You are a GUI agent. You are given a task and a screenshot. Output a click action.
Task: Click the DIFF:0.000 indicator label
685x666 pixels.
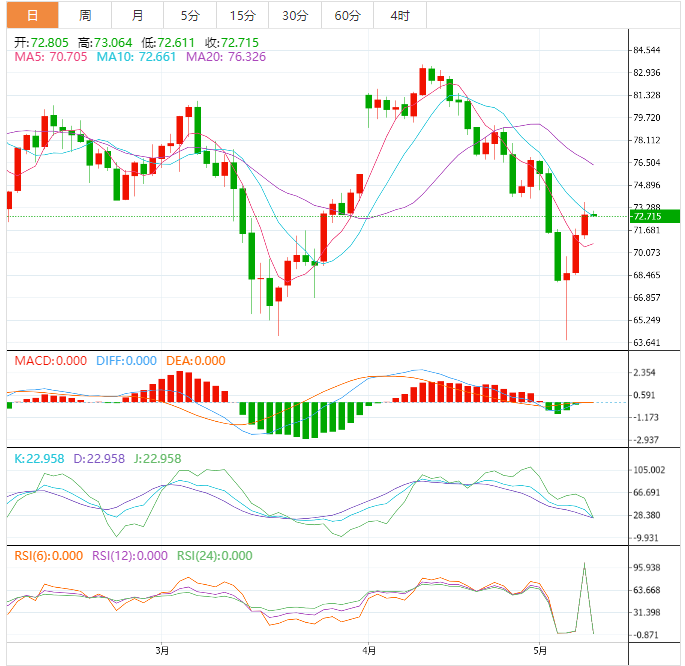126,361
